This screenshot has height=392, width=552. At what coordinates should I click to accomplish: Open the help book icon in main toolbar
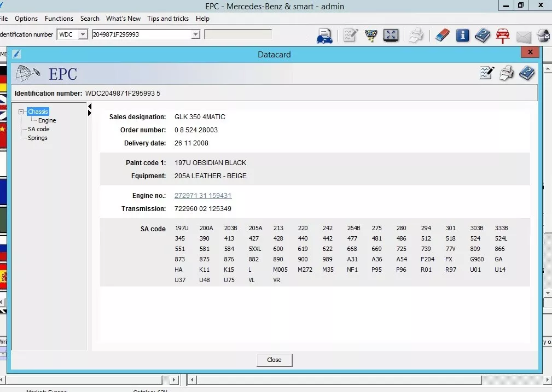point(483,36)
